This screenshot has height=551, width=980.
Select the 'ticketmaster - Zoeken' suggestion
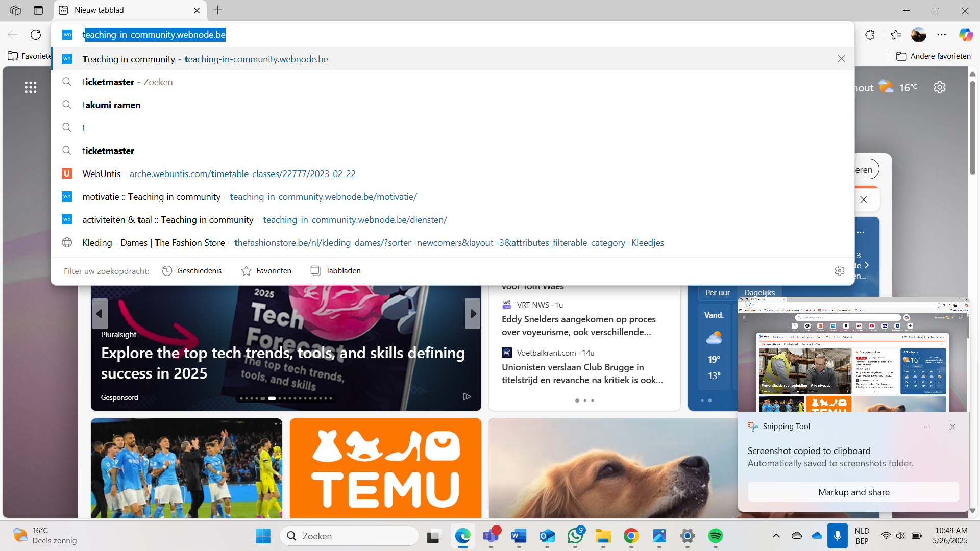pos(453,82)
